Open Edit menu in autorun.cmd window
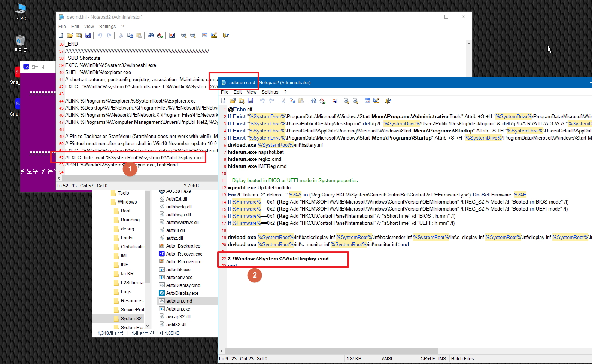This screenshot has width=592, height=364. click(238, 92)
